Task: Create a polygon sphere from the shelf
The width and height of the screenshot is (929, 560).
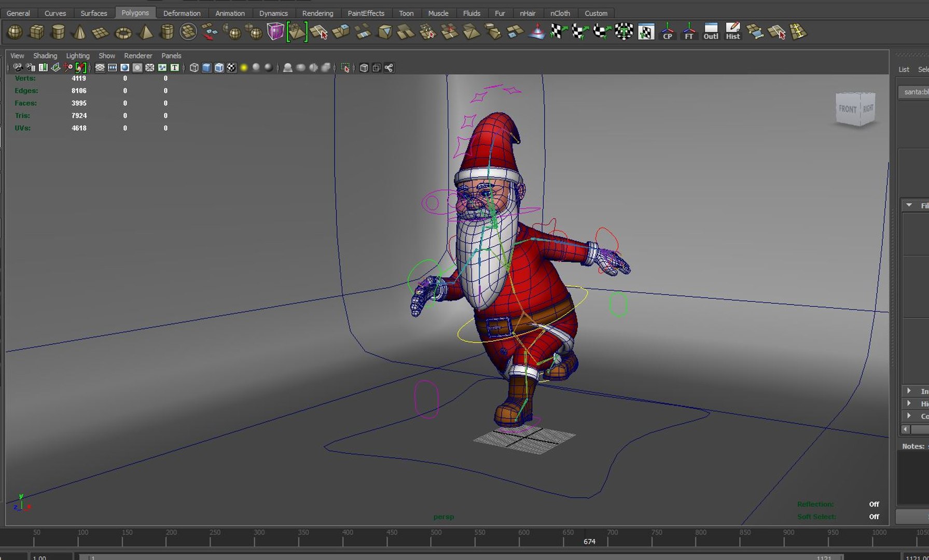Action: [x=15, y=32]
